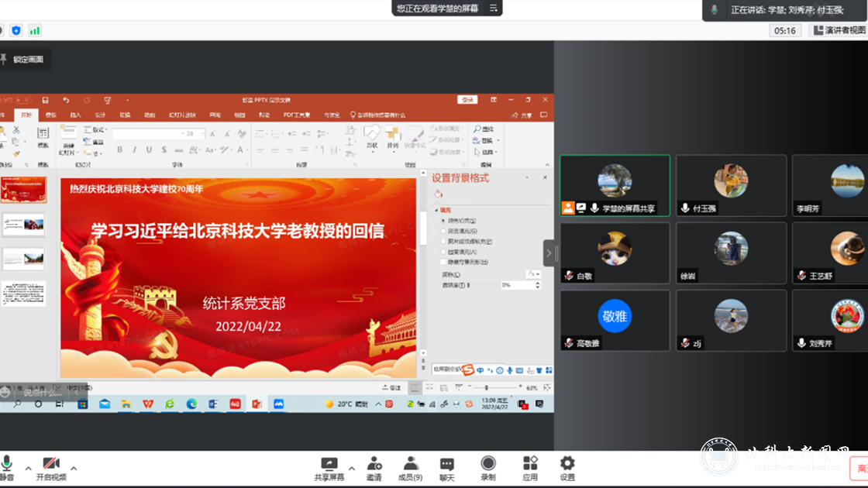Viewport: 868px width, 488px height.
Task: Collapse the participant video panel chevron
Action: tap(549, 253)
